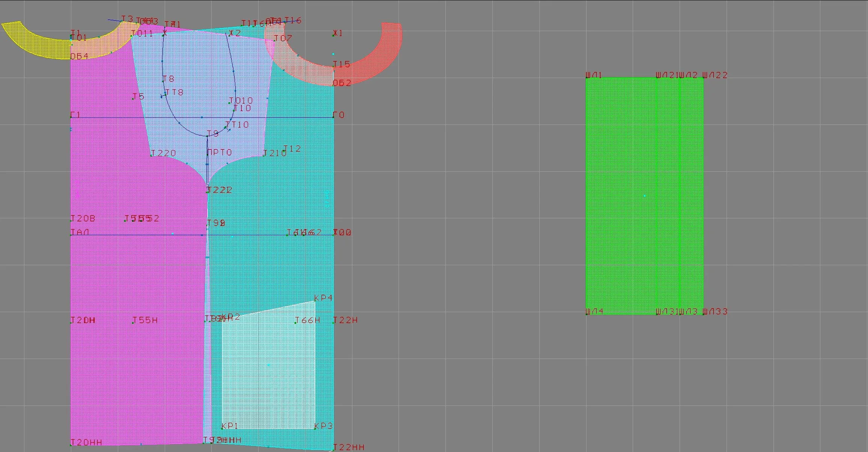The height and width of the screenshot is (452, 868).
Task: Select the point labeled T011
Action: point(142,34)
